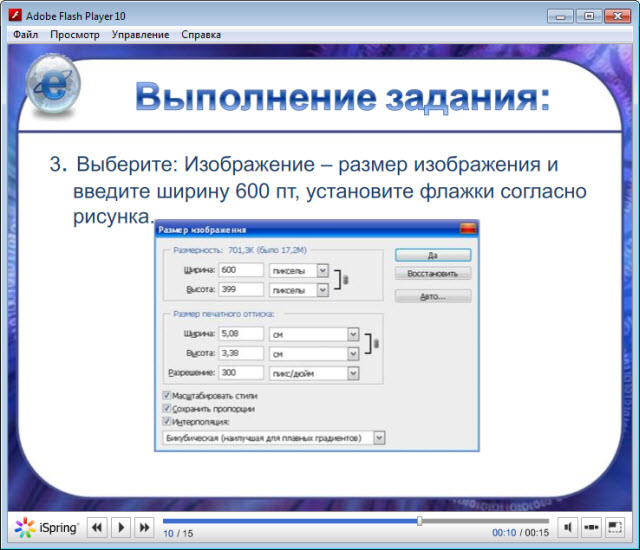Click the playback progress slider handle
The width and height of the screenshot is (640, 550).
pos(420,521)
